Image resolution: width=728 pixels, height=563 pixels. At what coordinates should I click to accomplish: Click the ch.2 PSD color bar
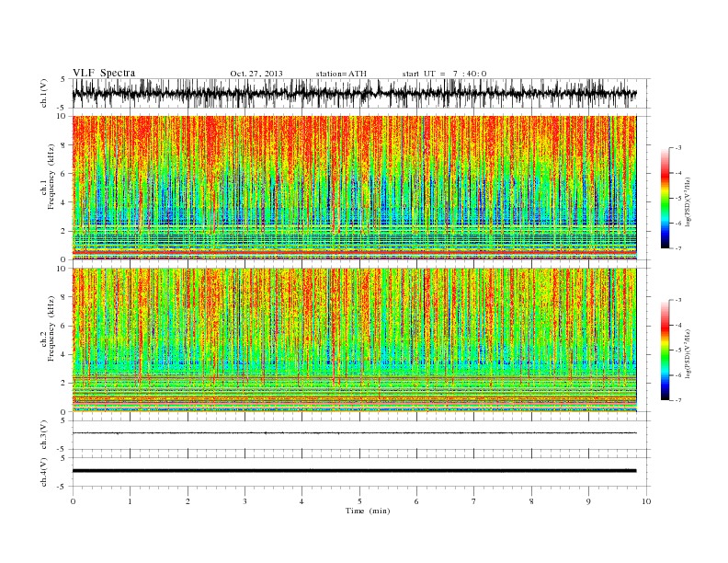pyautogui.click(x=665, y=350)
